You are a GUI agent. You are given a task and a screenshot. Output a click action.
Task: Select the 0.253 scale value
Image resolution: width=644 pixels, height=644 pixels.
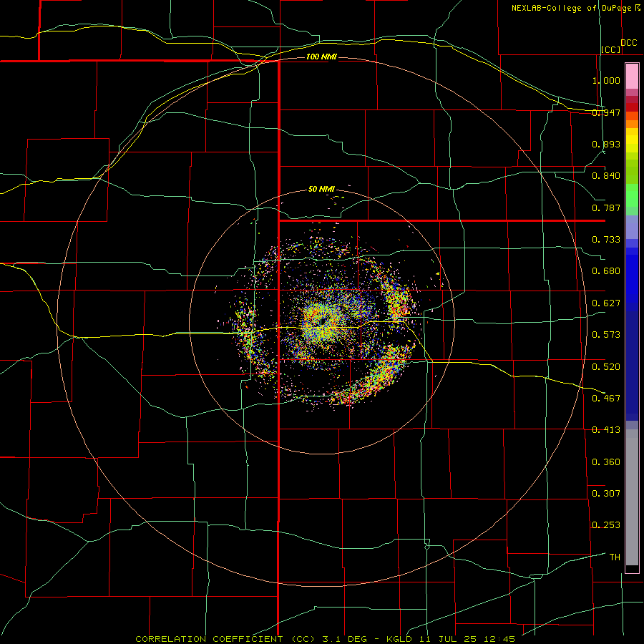pos(606,525)
